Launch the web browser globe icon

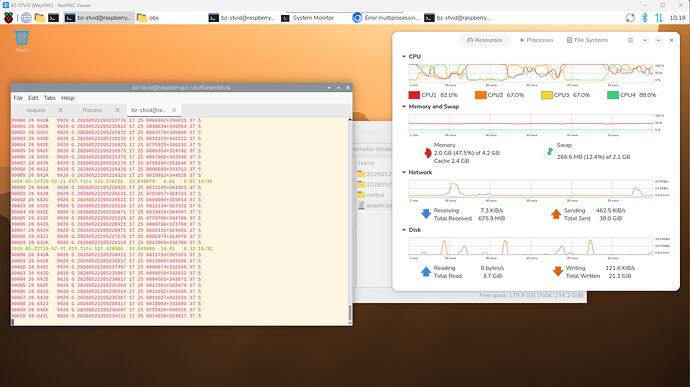[x=26, y=18]
